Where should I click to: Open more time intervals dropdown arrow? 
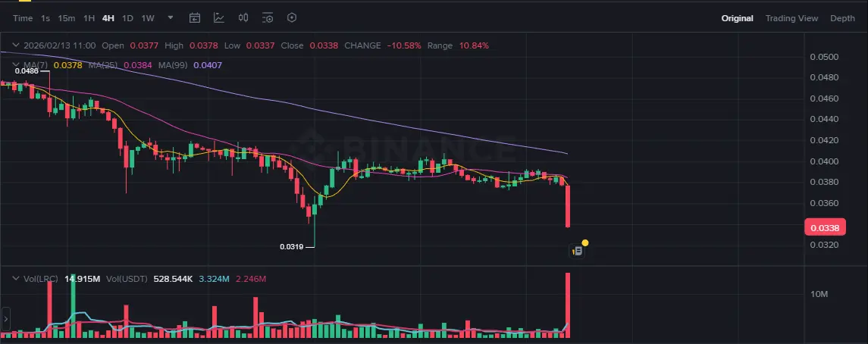[x=170, y=17]
